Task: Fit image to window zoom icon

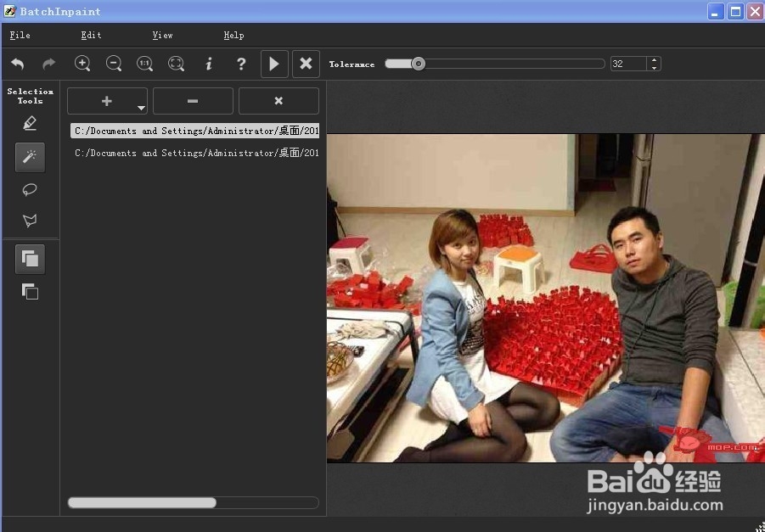Action: [x=176, y=64]
